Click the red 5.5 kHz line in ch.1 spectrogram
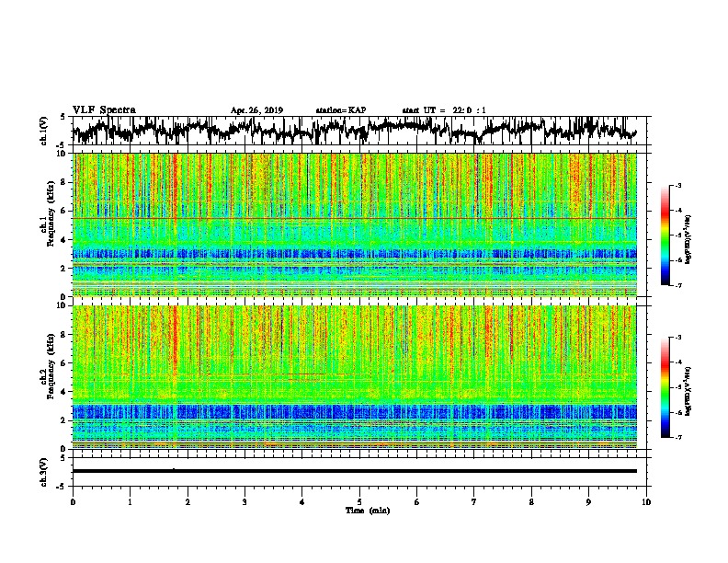Viewport: 728px width, 563px height. point(355,218)
